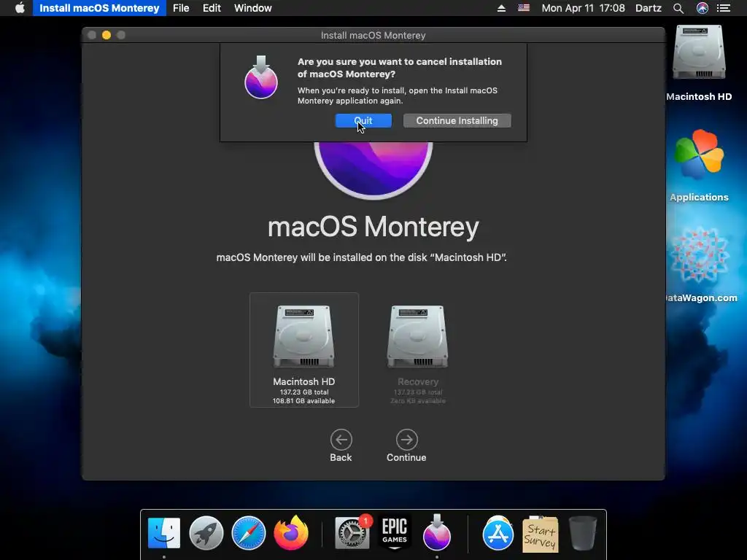This screenshot has height=560, width=747.
Task: Open the Window menu
Action: pos(253,8)
